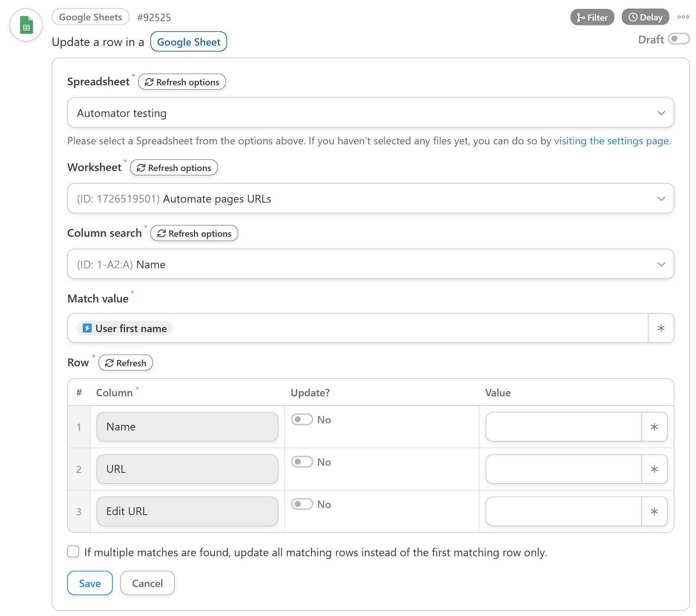Viewport: 696px width, 616px height.
Task: Click the Value input field for URL row
Action: pos(563,469)
